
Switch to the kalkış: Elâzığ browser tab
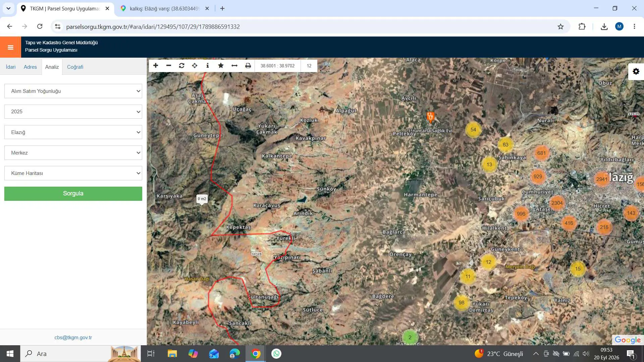click(x=164, y=9)
